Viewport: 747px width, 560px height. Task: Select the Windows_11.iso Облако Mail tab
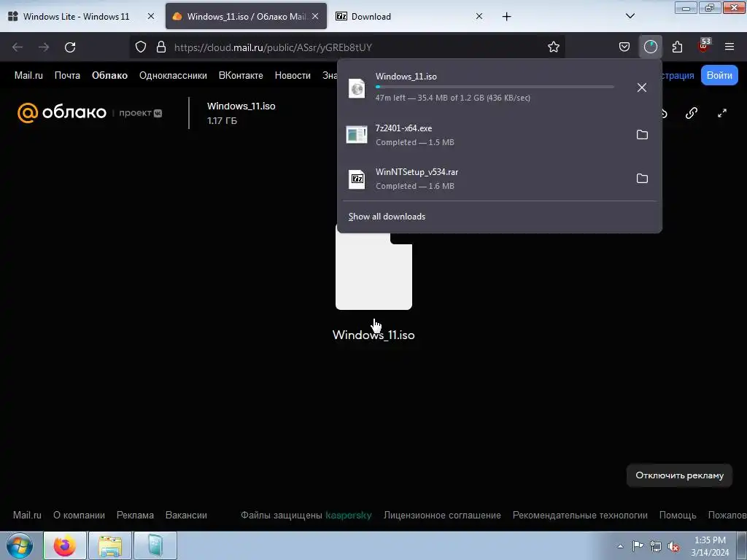click(x=246, y=16)
